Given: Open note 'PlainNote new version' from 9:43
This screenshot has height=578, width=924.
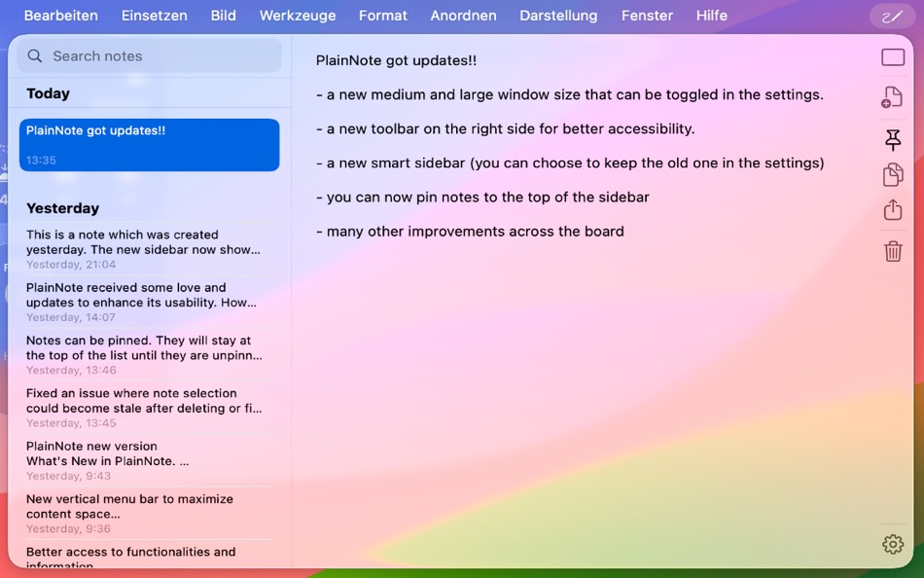Looking at the screenshot, I should [x=149, y=460].
